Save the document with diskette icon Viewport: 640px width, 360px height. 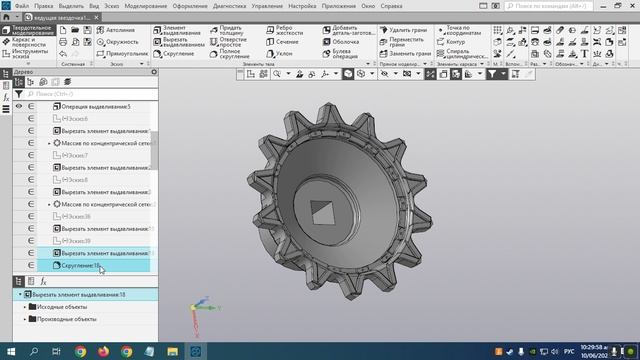(x=87, y=30)
